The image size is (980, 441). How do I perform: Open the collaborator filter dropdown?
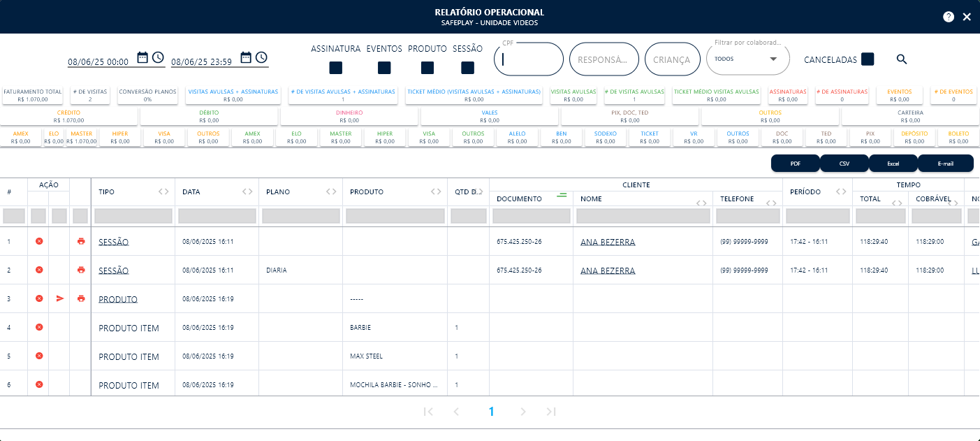tap(747, 59)
